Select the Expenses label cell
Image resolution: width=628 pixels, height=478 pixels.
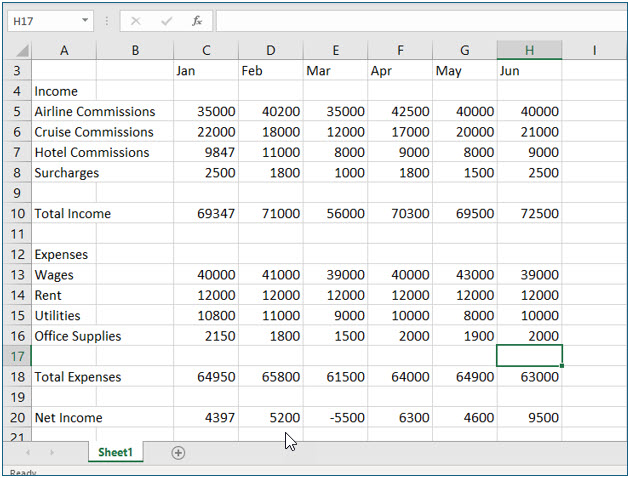click(x=64, y=254)
